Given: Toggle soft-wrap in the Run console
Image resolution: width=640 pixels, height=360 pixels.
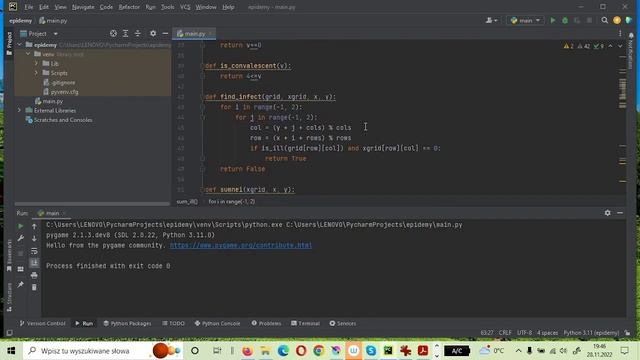Looking at the screenshot, I should tap(34, 251).
